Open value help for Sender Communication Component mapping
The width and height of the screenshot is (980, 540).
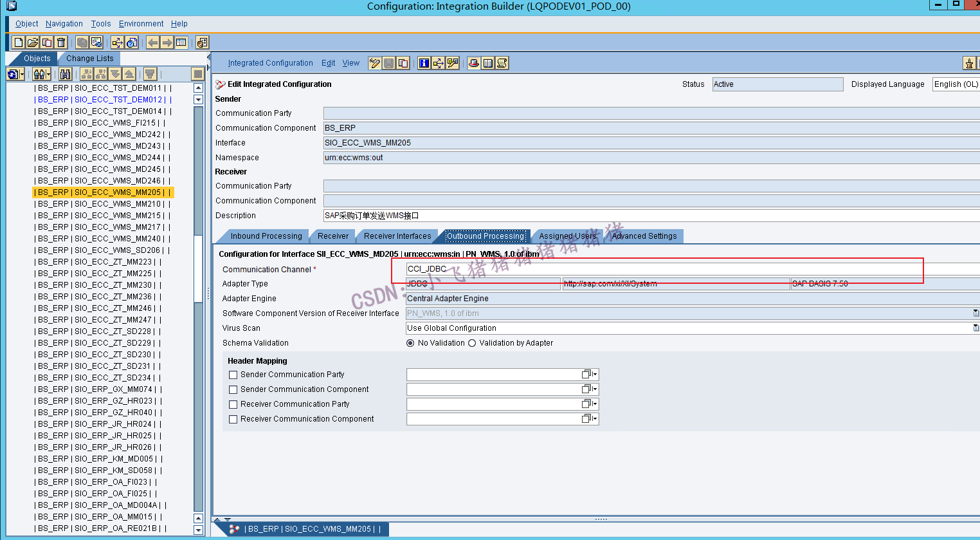[589, 389]
